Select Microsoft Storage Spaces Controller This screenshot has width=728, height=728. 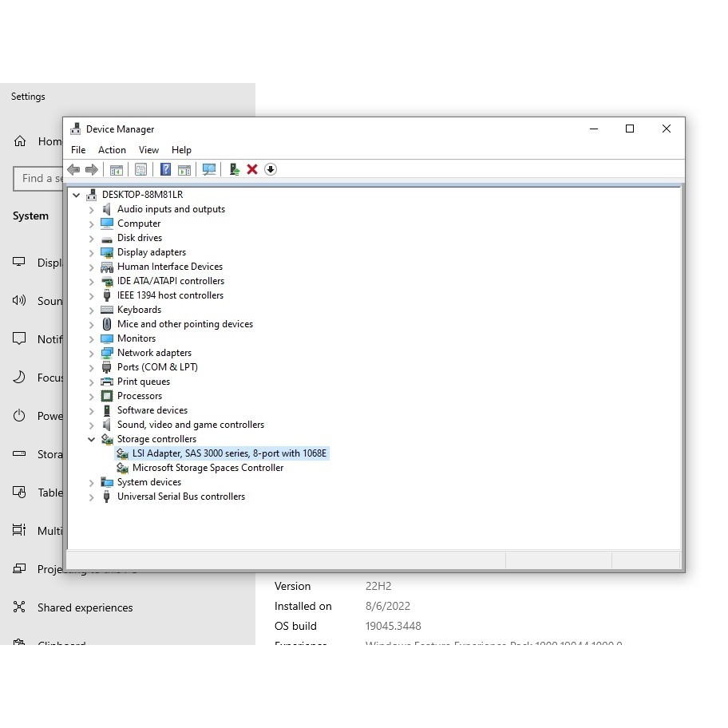[208, 468]
